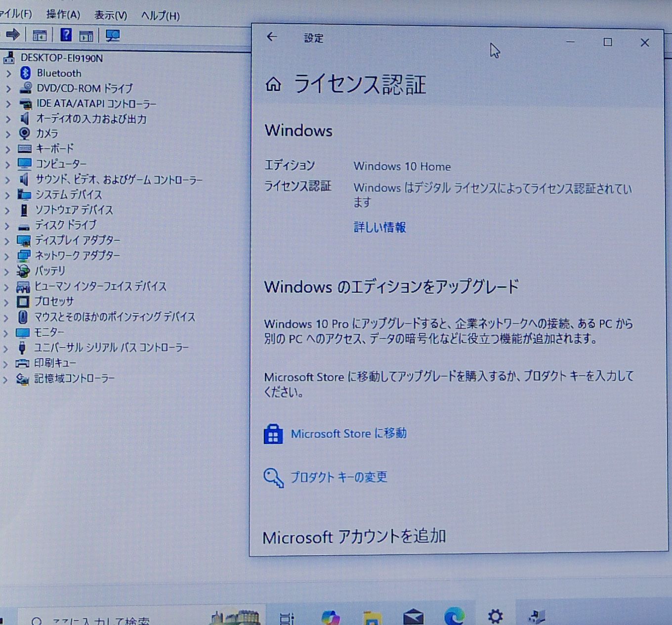Image resolution: width=672 pixels, height=625 pixels.
Task: Expand the システム デバイス node
Action: coord(7,195)
